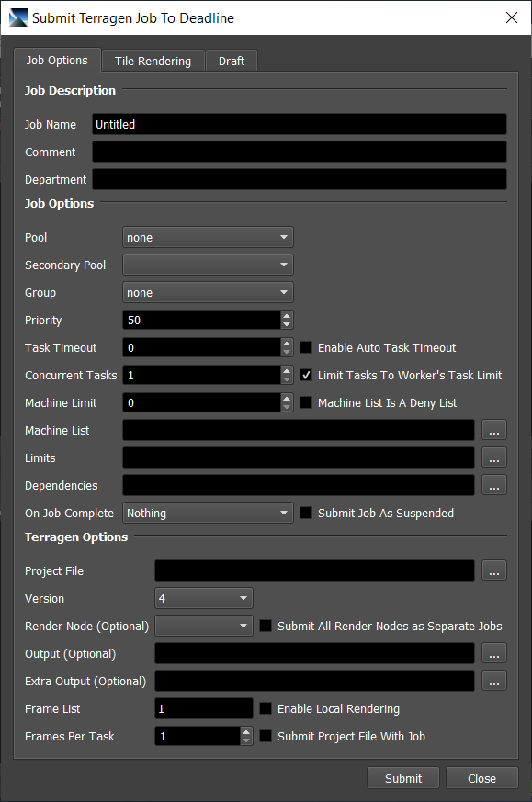Switch to the Tile Rendering tab
Viewport: 532px width, 802px height.
point(153,61)
